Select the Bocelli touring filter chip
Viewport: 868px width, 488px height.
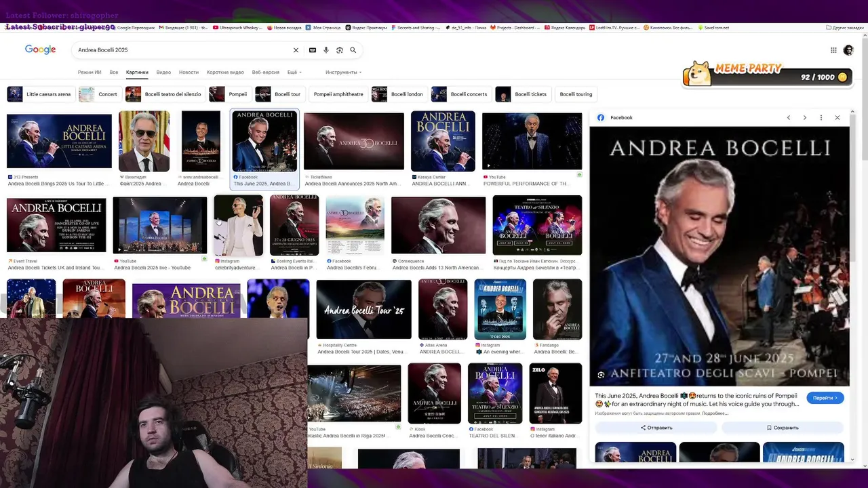pos(576,94)
